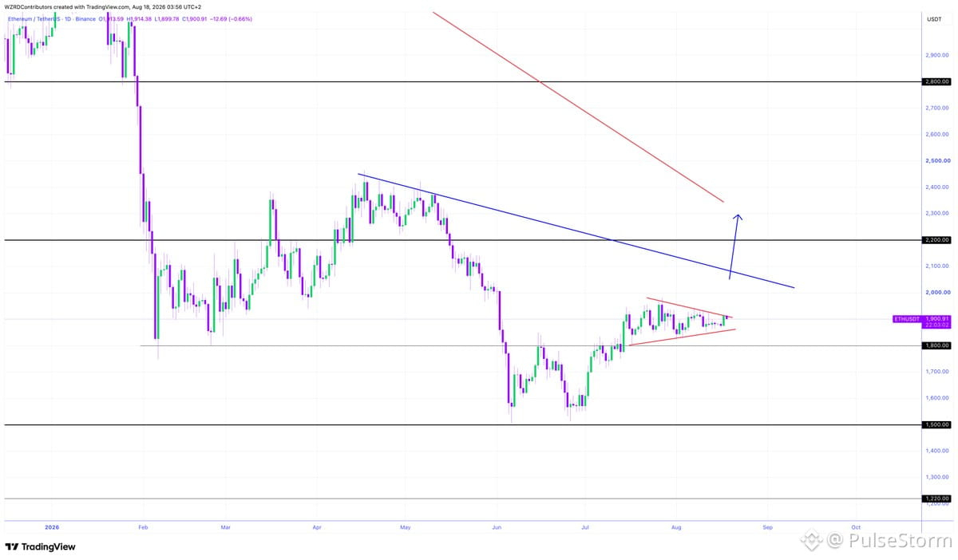Click the '2,300.00' price axis label

(x=936, y=213)
